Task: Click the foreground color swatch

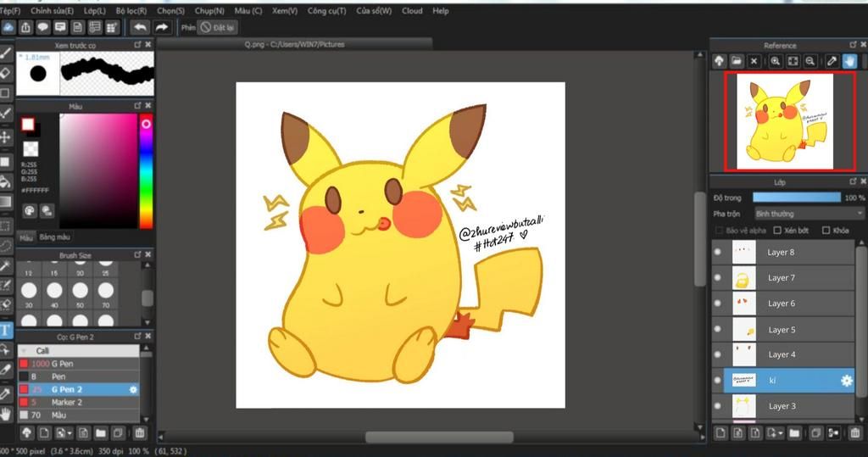Action: pyautogui.click(x=28, y=125)
